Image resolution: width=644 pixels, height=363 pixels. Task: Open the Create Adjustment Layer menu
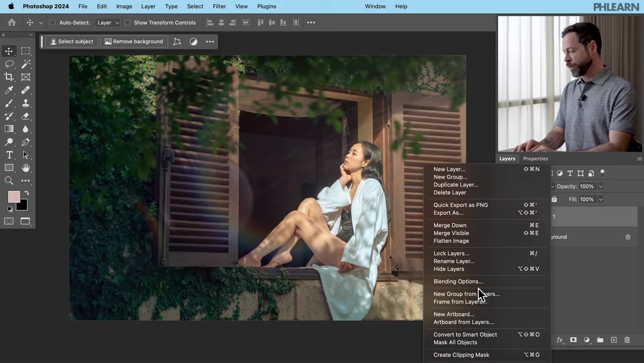[587, 340]
